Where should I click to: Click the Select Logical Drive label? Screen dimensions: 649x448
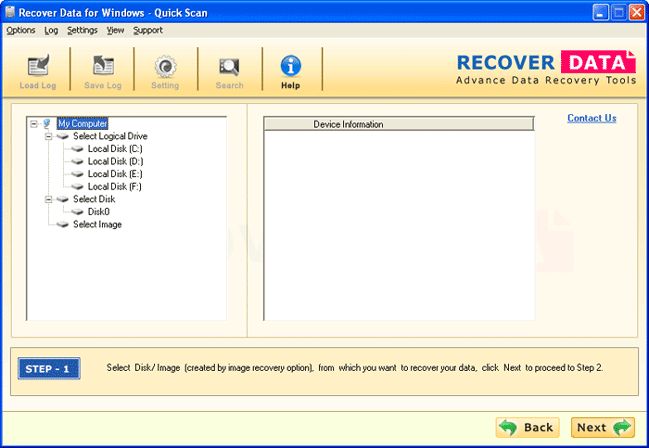110,136
